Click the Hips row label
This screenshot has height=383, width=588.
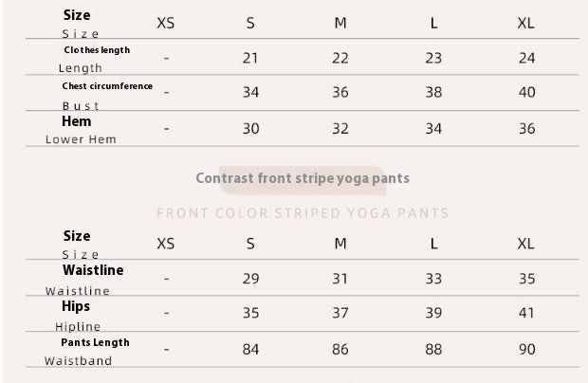click(78, 307)
